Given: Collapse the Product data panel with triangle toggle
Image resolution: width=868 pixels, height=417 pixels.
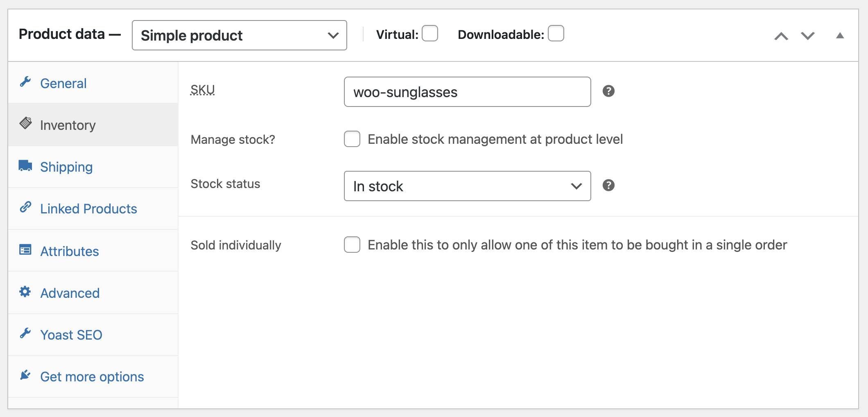Looking at the screenshot, I should (840, 36).
